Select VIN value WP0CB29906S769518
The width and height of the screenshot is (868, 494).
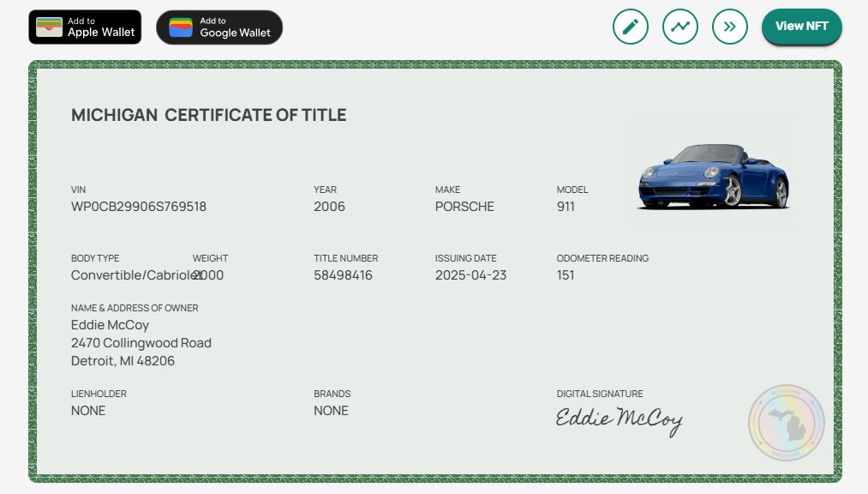(139, 207)
